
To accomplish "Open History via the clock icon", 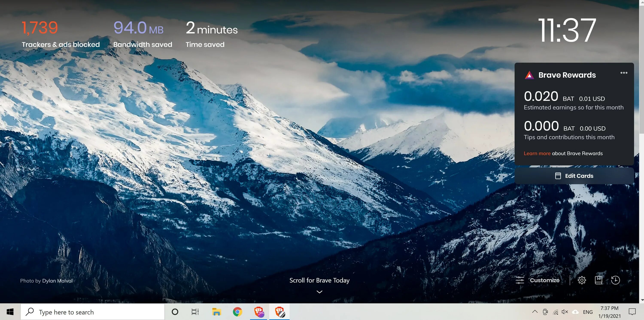I will point(615,280).
